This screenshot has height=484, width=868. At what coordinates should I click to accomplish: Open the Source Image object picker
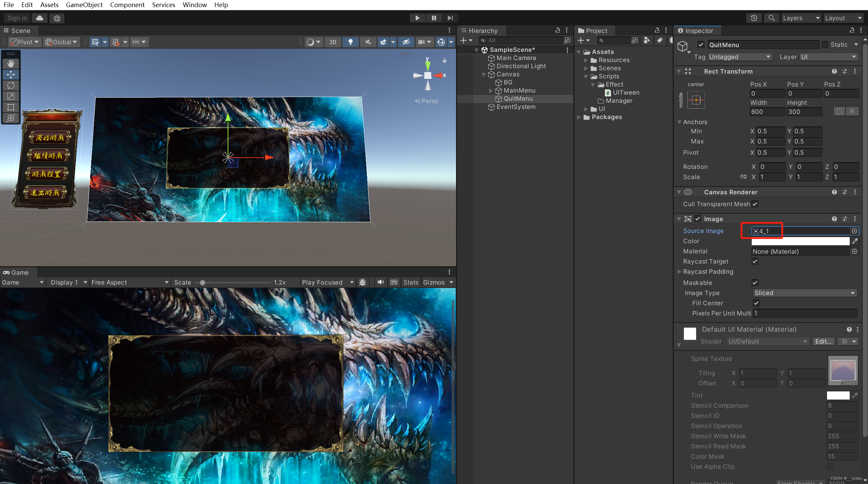coord(854,231)
